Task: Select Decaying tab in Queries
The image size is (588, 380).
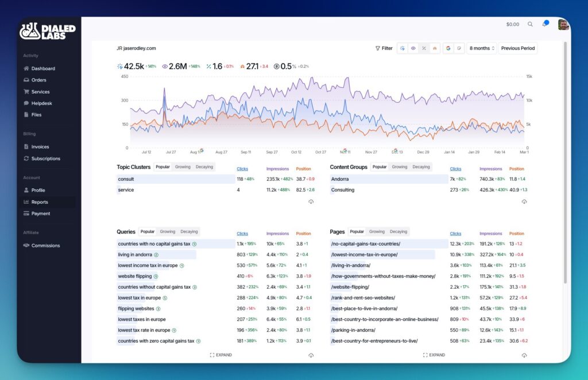Action: (x=189, y=231)
